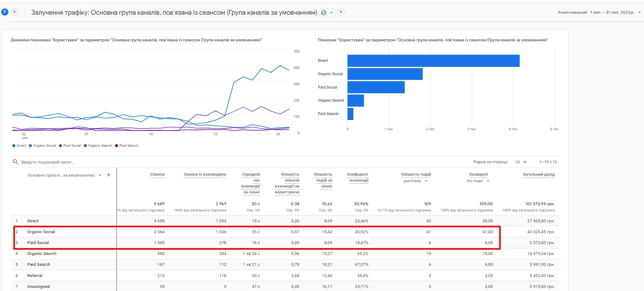Click the Organic Search bar in bar chart

click(356, 100)
